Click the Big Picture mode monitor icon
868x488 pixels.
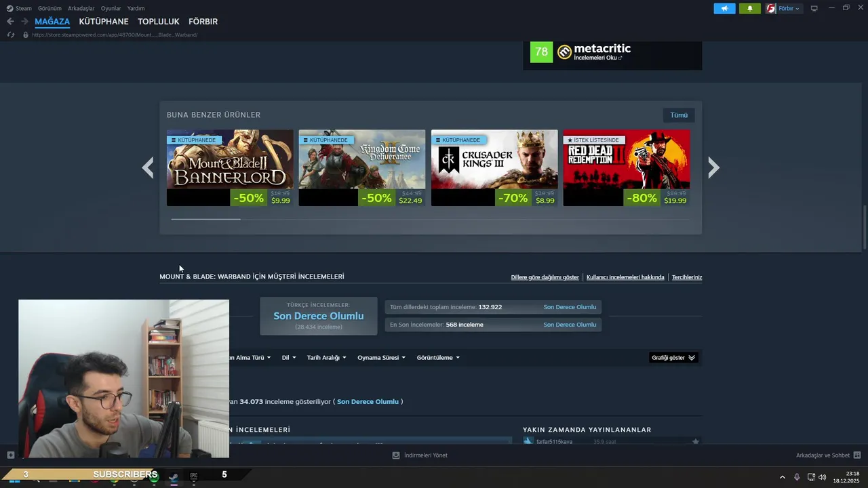pos(814,8)
